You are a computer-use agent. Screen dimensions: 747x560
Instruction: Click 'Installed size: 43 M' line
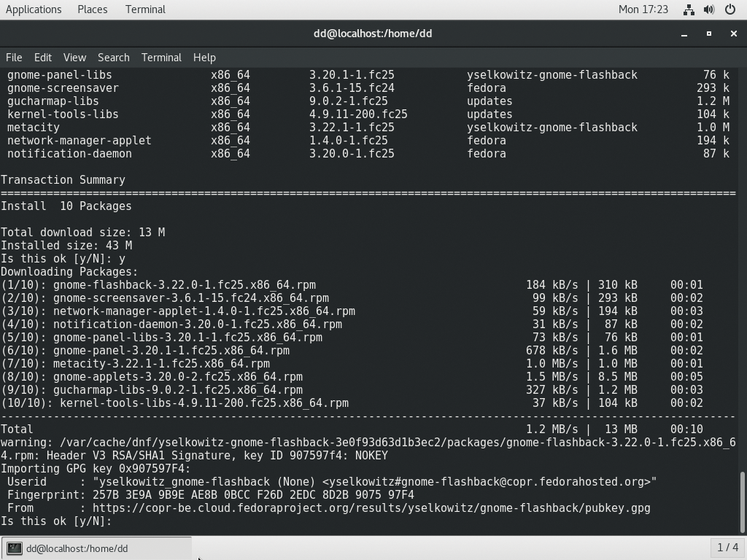(66, 246)
